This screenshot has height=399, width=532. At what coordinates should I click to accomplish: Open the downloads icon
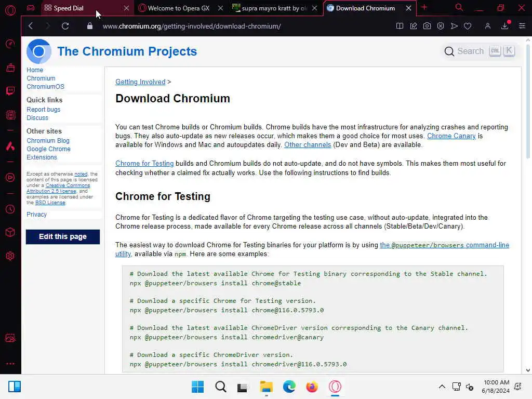tap(505, 26)
